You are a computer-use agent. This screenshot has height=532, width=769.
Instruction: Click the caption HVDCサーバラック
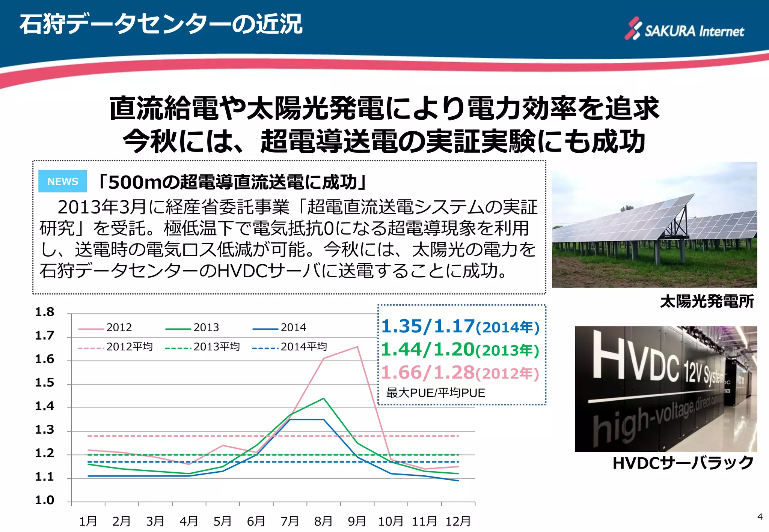683,463
